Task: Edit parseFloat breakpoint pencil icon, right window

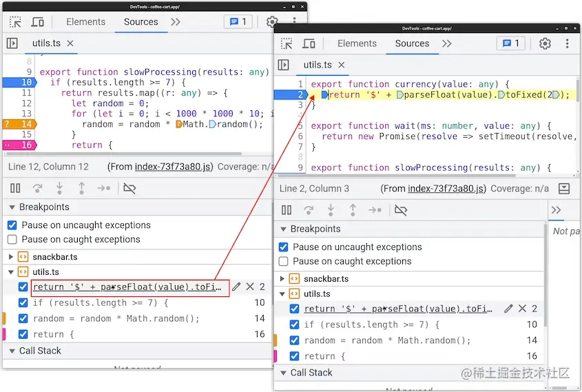Action: (x=508, y=309)
